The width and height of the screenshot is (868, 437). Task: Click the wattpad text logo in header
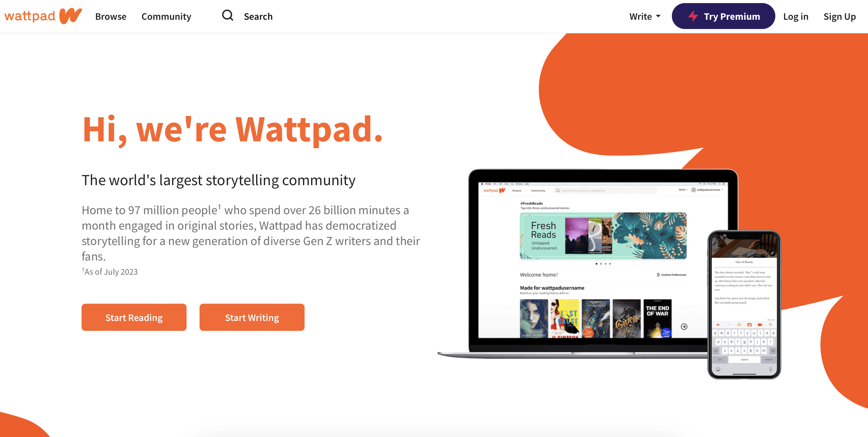[30, 16]
